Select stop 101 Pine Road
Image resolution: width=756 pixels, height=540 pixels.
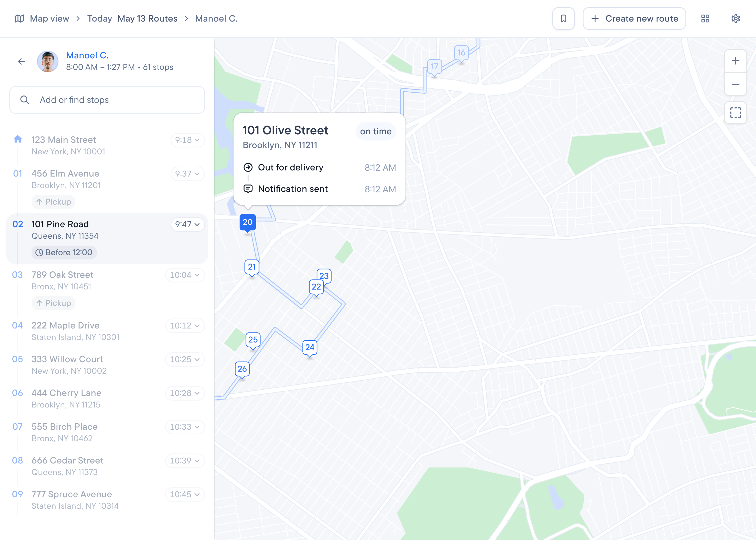point(107,238)
